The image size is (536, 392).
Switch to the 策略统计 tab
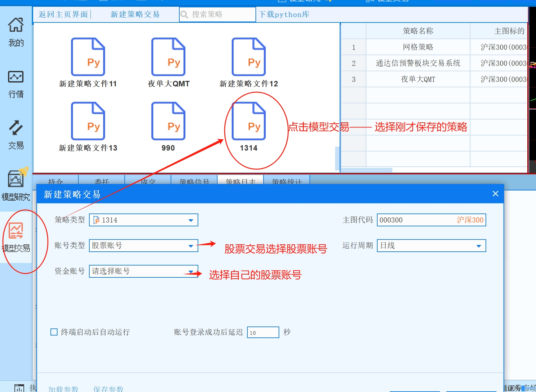tap(287, 181)
